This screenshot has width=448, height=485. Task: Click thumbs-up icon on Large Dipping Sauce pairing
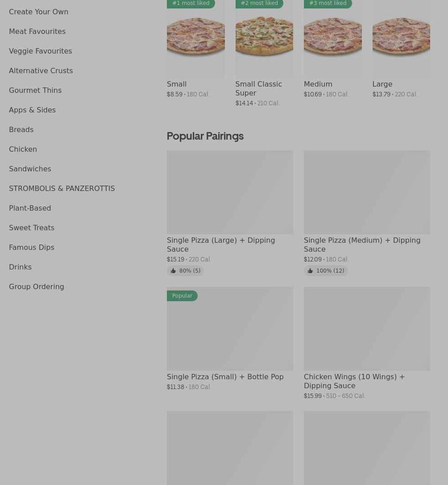173,271
